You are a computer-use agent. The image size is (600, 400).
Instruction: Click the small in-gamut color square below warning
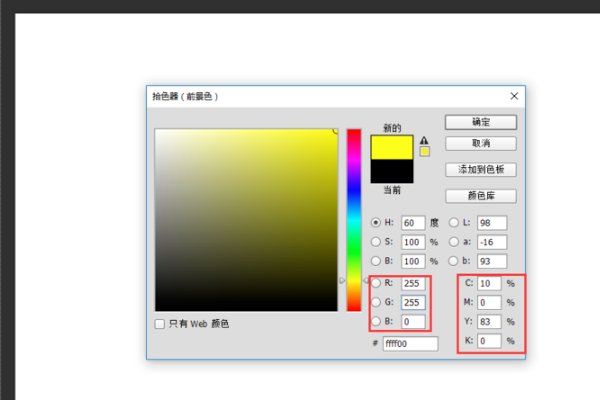pos(424,152)
